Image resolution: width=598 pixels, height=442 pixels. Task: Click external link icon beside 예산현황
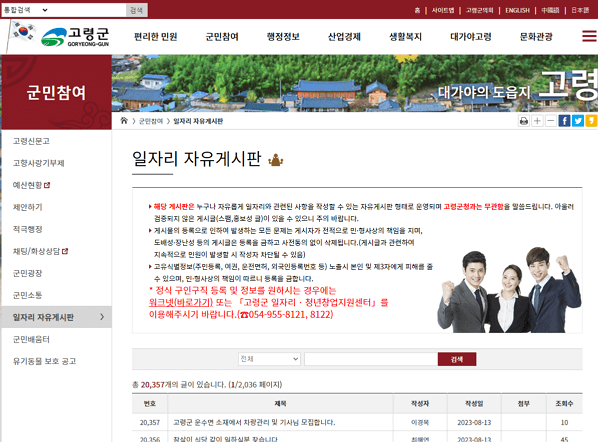click(47, 185)
